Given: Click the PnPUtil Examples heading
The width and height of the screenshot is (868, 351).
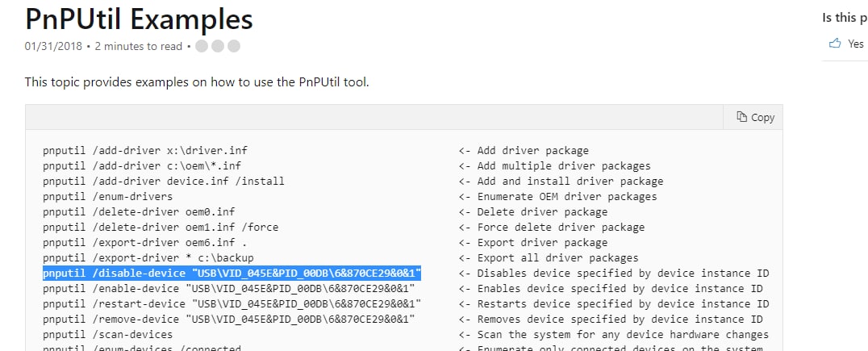Looking at the screenshot, I should click(139, 19).
